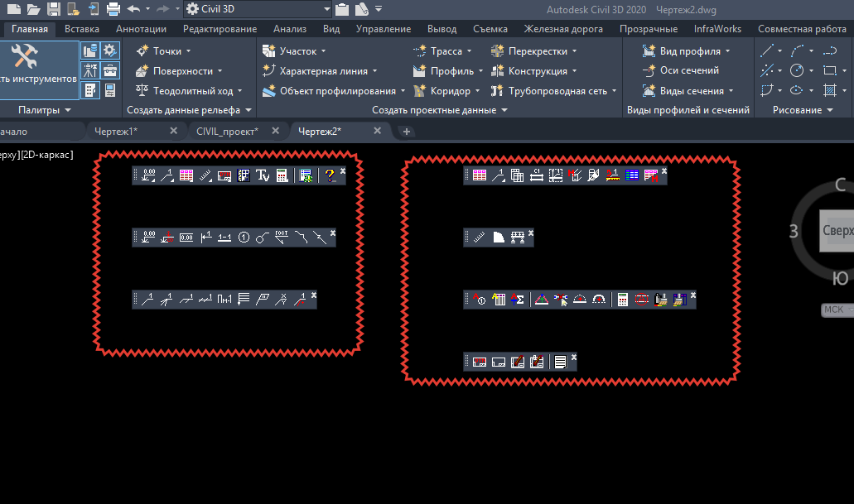Add a new drawing tab with plus
The width and height of the screenshot is (854, 504).
pyautogui.click(x=407, y=131)
